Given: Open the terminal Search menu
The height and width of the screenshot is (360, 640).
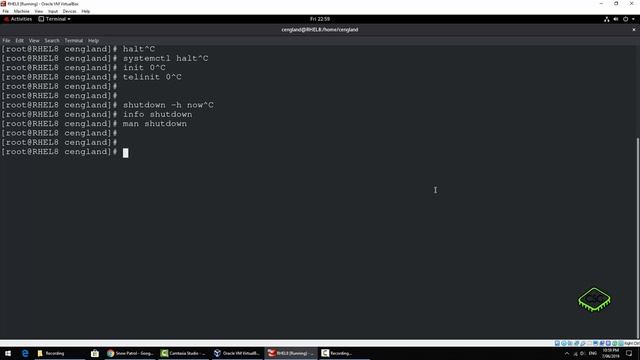Looking at the screenshot, I should [x=52, y=40].
